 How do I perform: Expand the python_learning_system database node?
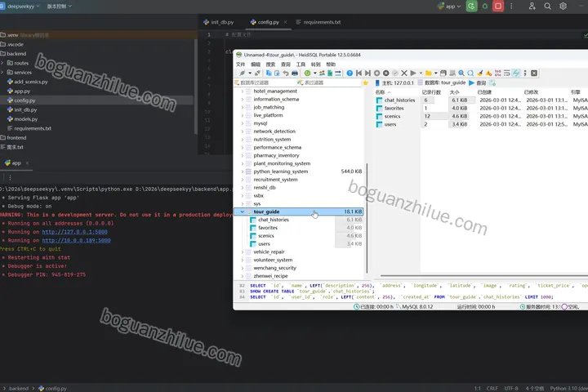point(242,171)
